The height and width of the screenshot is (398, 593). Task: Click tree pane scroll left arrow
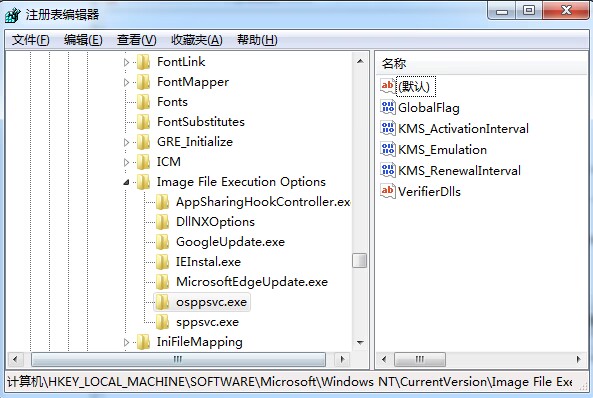pyautogui.click(x=15, y=359)
